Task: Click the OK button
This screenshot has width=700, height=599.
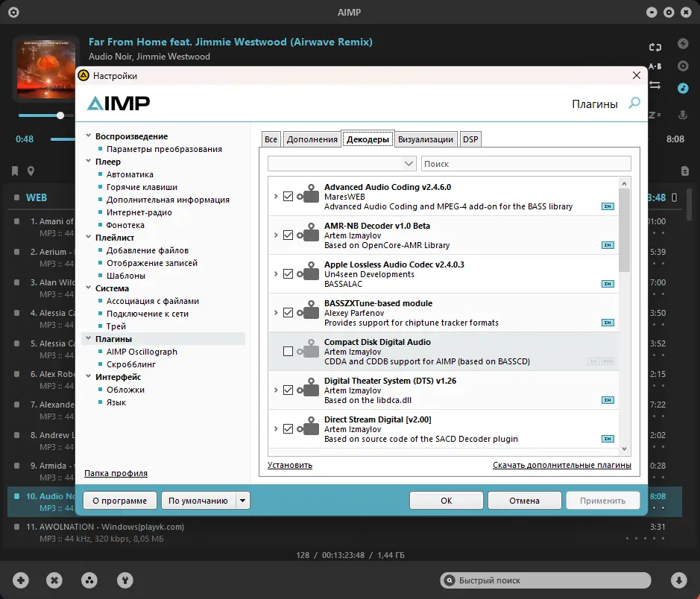Action: [447, 501]
